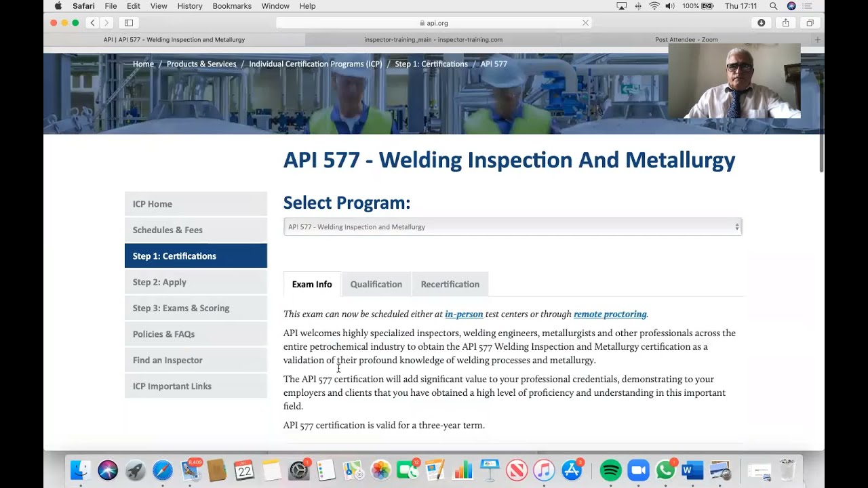This screenshot has height=488, width=868.
Task: Open Photos from the Dock
Action: [381, 470]
